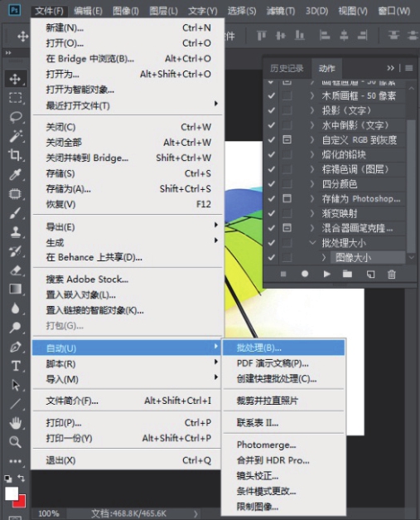Select the Lasso tool
Screen dimensions: 420x520
pos(15,117)
